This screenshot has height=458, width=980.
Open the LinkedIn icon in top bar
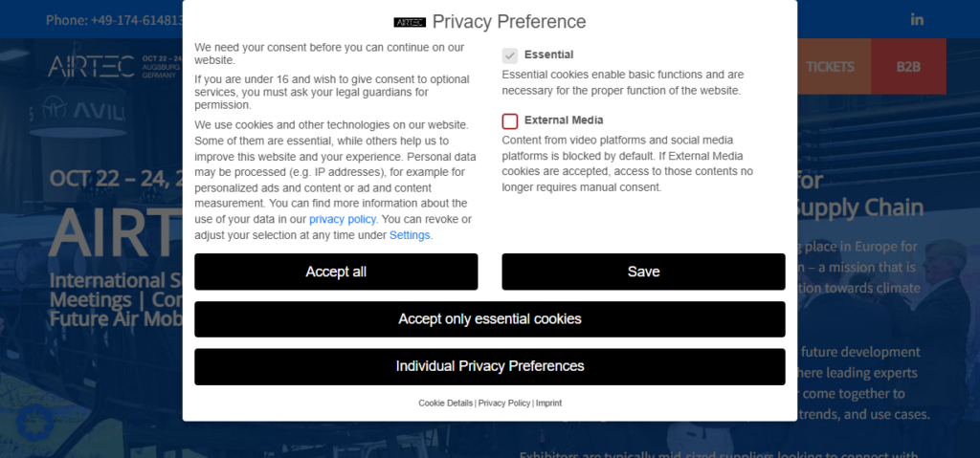pos(917,19)
